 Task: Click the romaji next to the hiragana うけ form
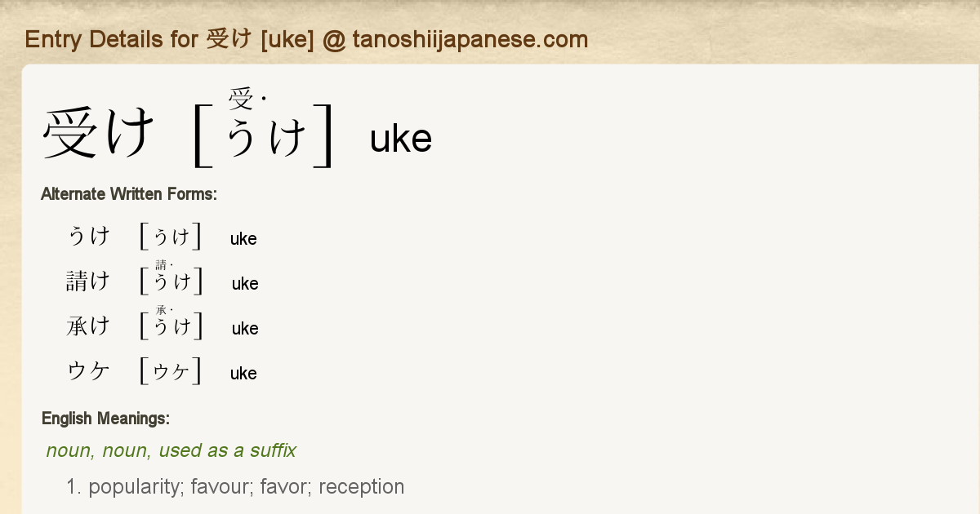243,239
